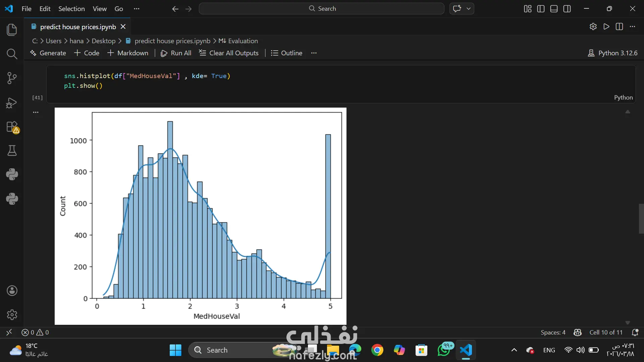Open the Search view in activity bar
Viewport: 644px width, 362px height.
click(x=12, y=54)
